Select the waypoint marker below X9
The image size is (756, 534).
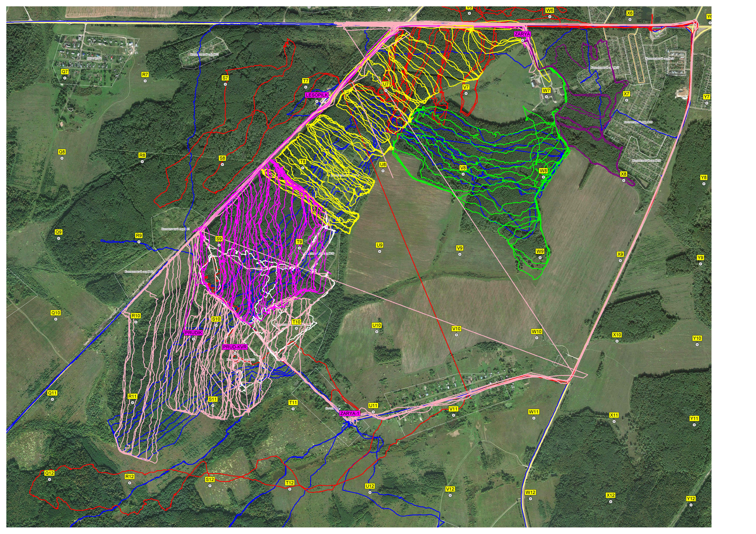click(x=620, y=261)
